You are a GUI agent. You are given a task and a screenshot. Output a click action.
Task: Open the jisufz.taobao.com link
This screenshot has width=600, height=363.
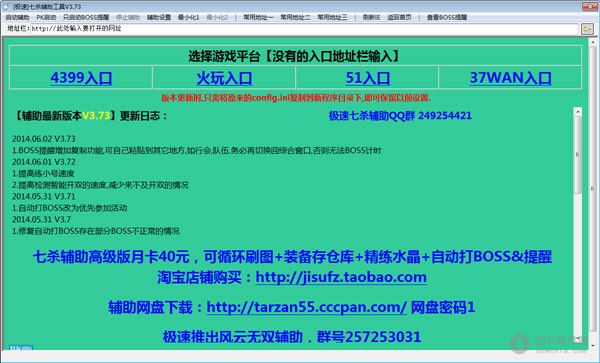pos(341,277)
